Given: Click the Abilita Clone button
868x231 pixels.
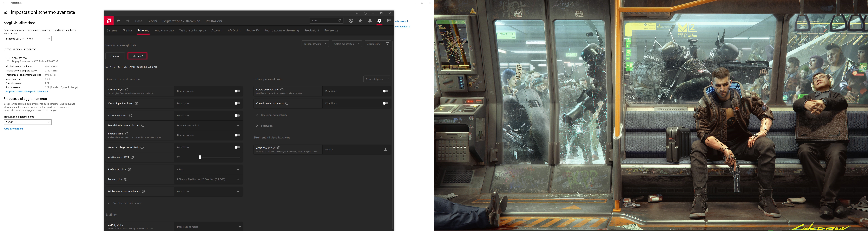Looking at the screenshot, I should [378, 44].
